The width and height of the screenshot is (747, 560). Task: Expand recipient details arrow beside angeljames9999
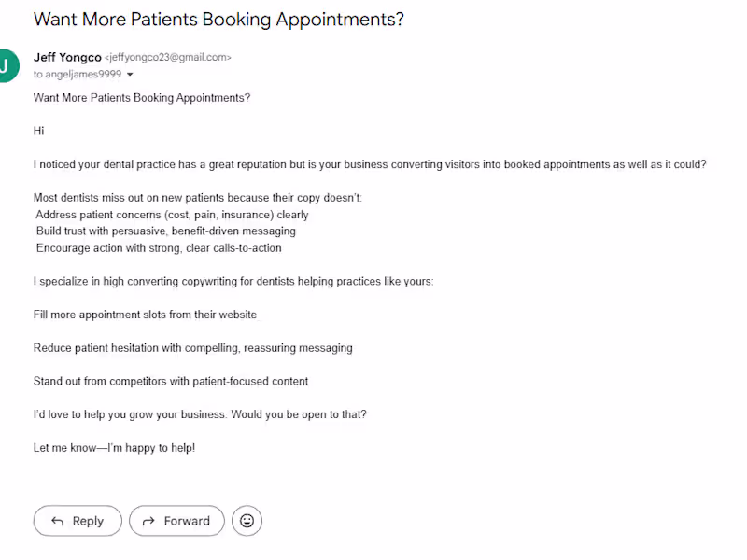point(130,75)
